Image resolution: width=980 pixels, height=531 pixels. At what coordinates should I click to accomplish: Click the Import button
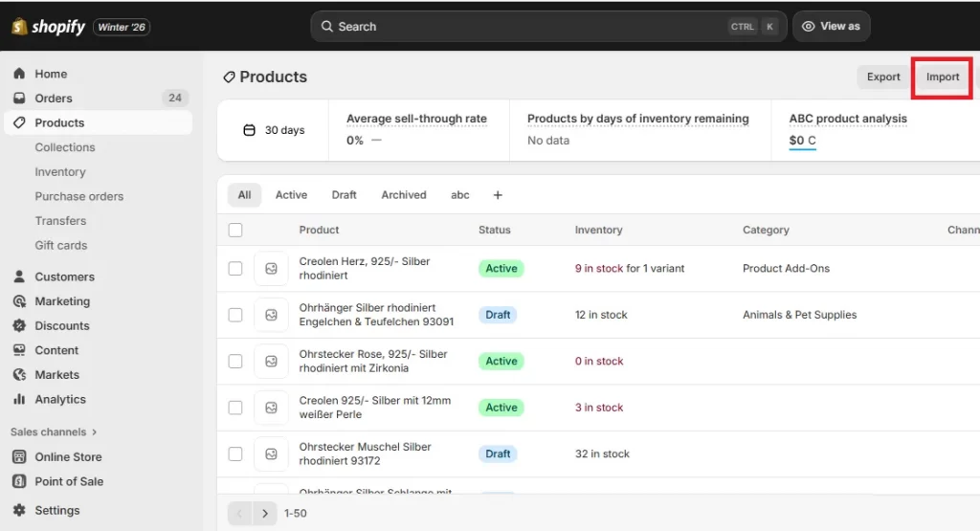[x=942, y=77]
